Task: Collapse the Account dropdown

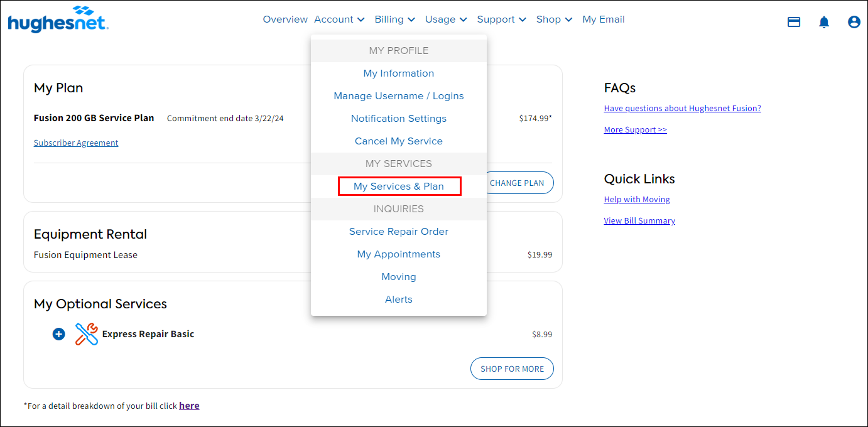Action: (x=339, y=19)
